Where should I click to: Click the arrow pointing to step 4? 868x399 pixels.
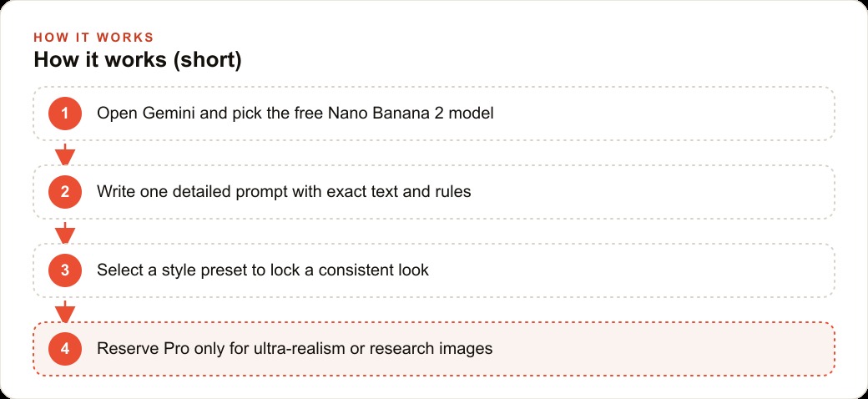coord(65,311)
